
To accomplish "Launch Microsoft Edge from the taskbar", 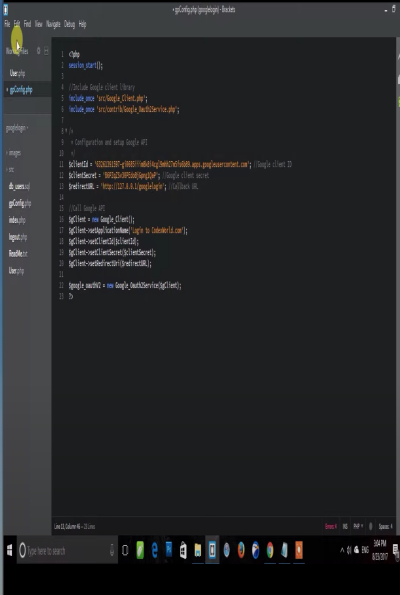I will [154, 550].
